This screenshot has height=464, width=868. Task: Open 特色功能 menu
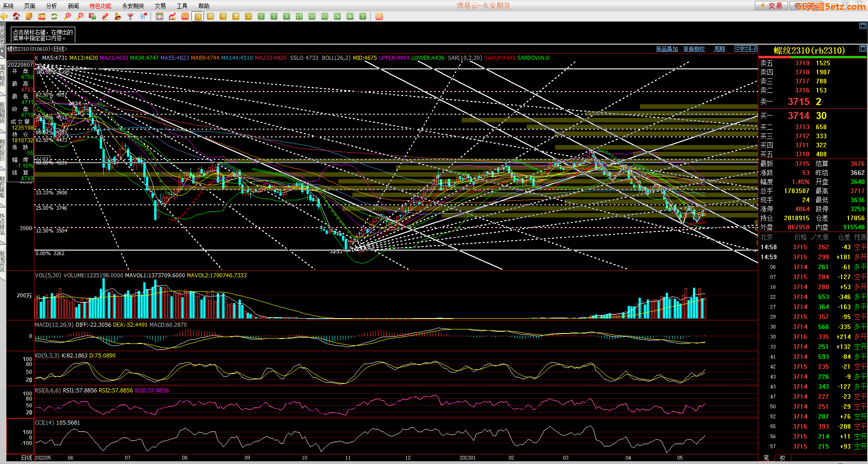(100, 6)
